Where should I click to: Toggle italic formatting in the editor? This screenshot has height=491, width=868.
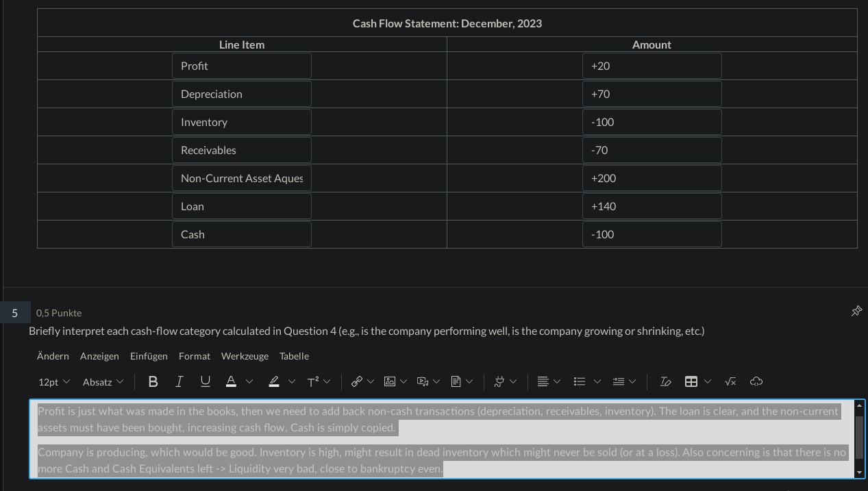[179, 381]
